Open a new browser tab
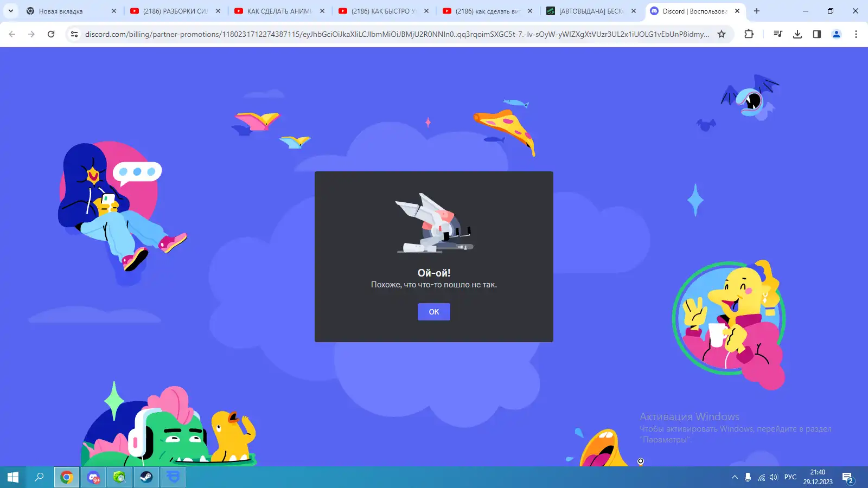The width and height of the screenshot is (868, 488). pos(757,11)
